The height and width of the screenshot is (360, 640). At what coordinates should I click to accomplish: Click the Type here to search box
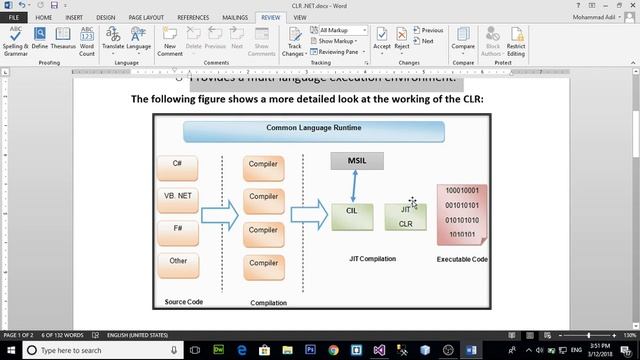103,350
